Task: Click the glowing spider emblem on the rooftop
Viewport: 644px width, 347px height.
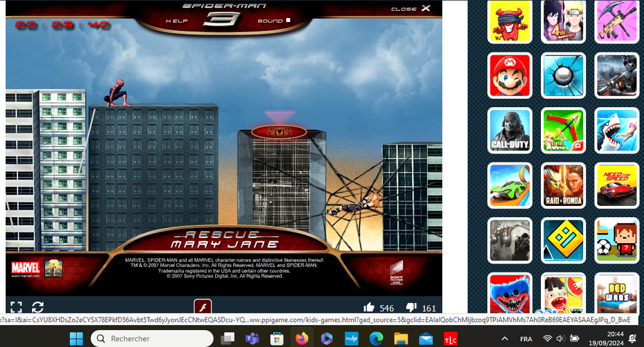Action: click(279, 132)
